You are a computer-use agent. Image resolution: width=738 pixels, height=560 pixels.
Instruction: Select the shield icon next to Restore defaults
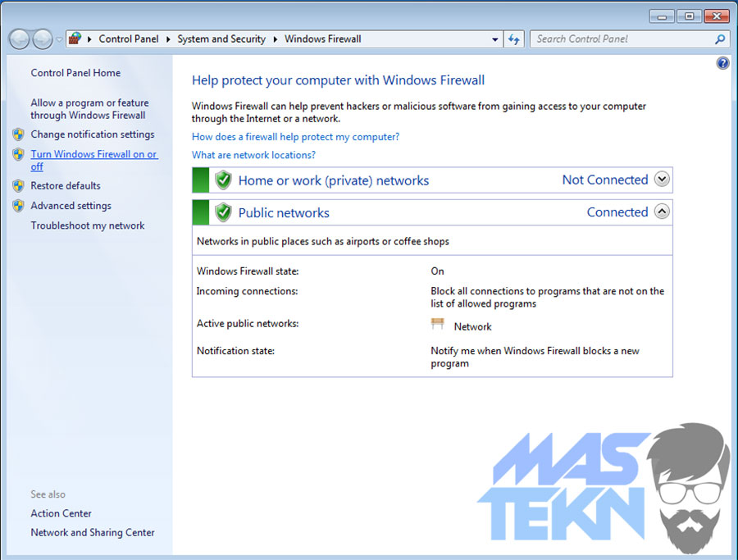18,186
